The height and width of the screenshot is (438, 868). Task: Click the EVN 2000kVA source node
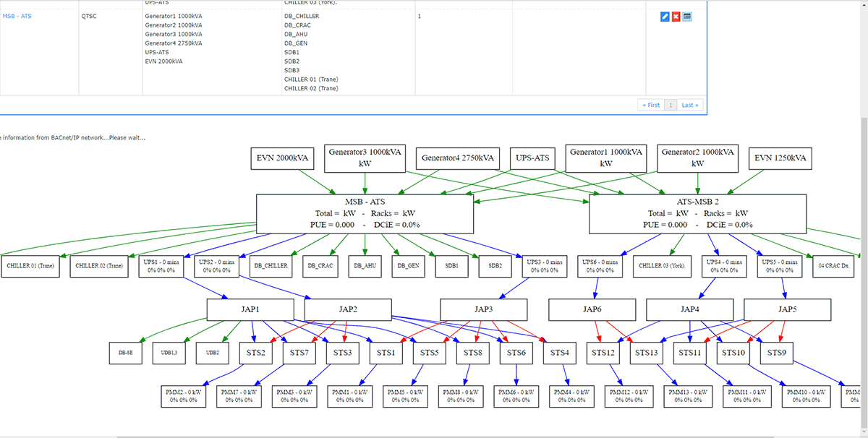[283, 158]
